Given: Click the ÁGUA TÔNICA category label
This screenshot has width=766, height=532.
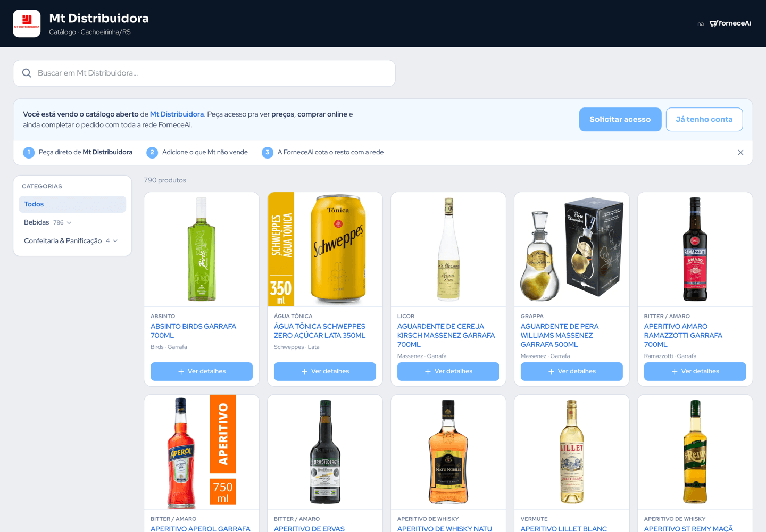Looking at the screenshot, I should pyautogui.click(x=293, y=317).
